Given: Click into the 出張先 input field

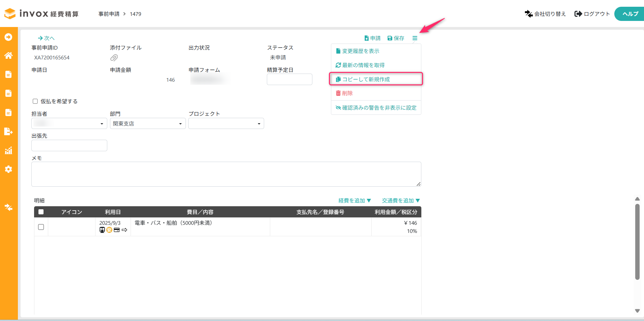Looking at the screenshot, I should click(x=69, y=145).
